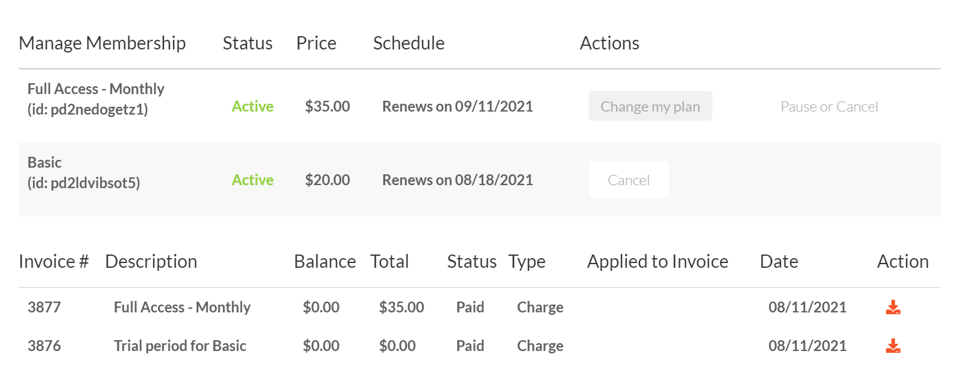Click the Active status of Basic membership
This screenshot has width=980, height=386.
click(x=253, y=180)
